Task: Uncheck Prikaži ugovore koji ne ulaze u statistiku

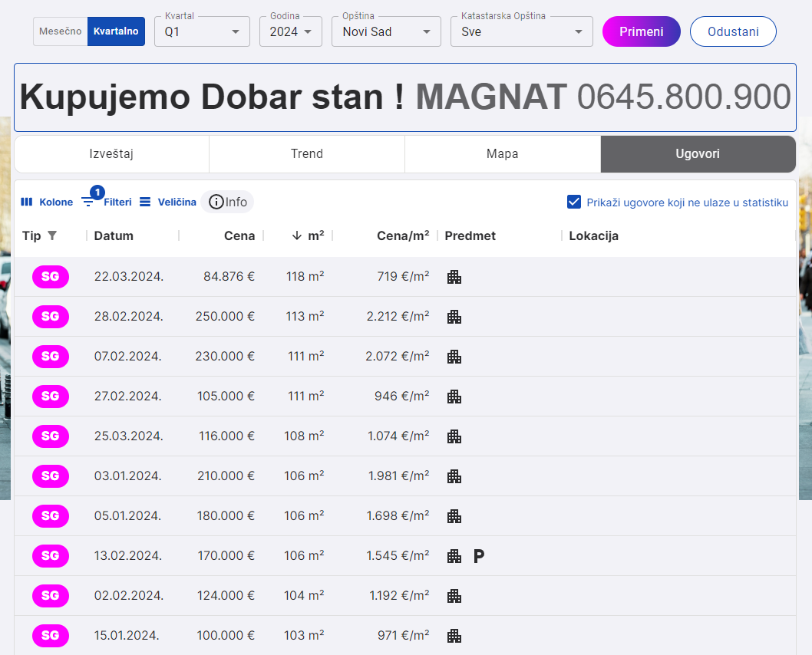Action: [x=573, y=202]
